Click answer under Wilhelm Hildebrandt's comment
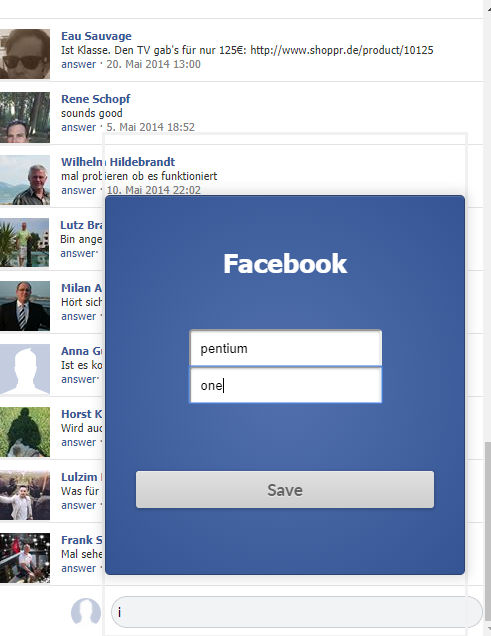This screenshot has width=491, height=636. point(79,190)
